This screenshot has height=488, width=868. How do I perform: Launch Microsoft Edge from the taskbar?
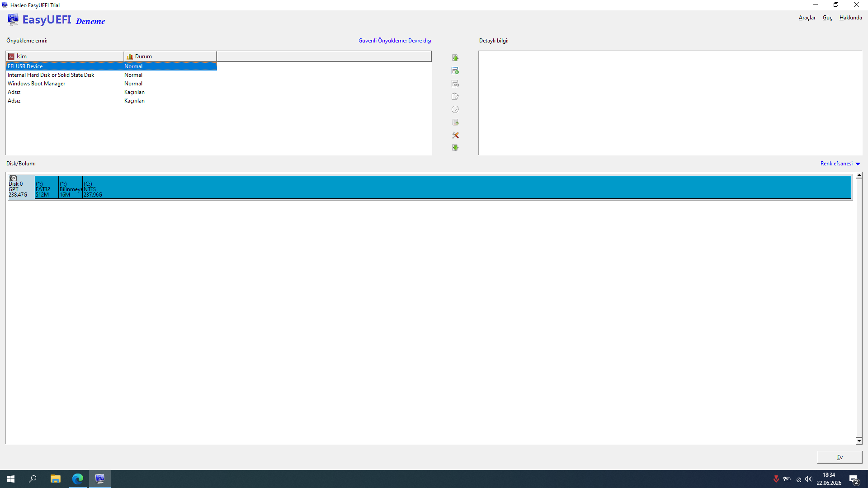[78, 479]
